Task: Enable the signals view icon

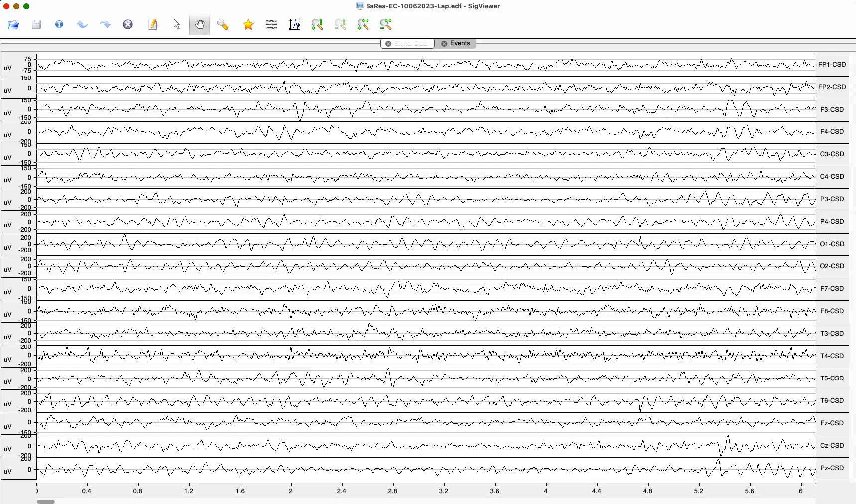Action: (x=271, y=24)
